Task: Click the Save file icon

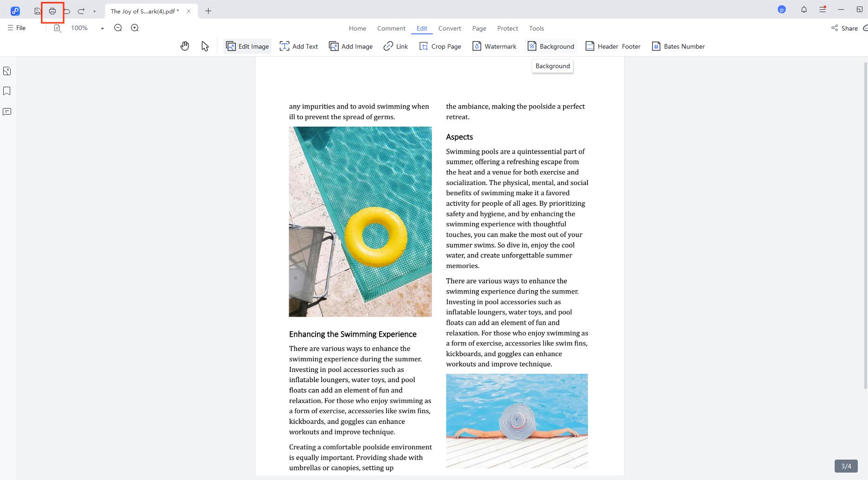Action: (38, 11)
